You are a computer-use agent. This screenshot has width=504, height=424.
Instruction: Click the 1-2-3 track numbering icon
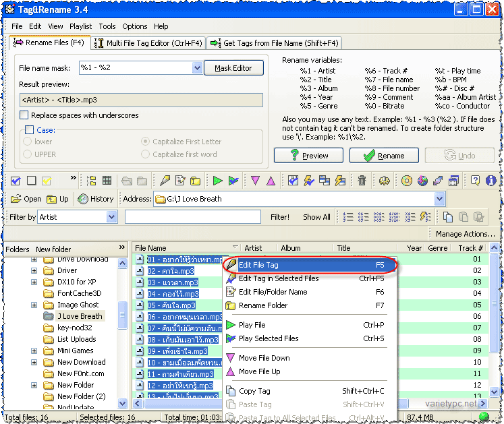click(x=348, y=217)
